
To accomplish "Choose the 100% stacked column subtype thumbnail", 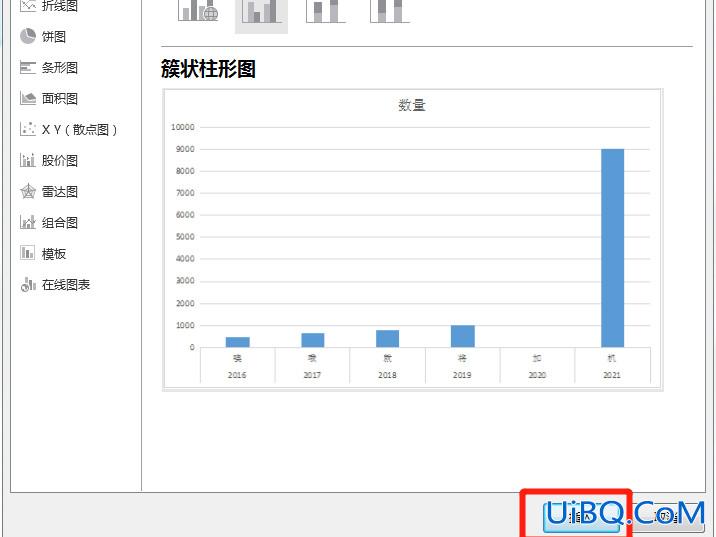I will coord(390,11).
